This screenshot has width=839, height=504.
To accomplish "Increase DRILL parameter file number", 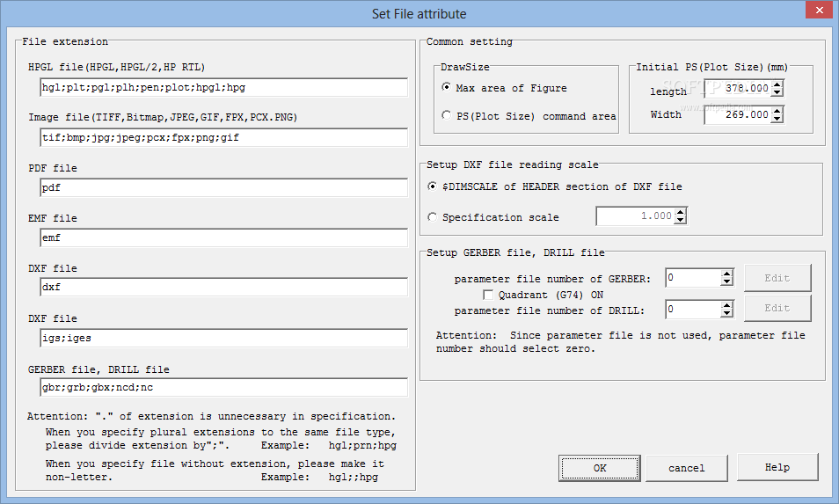I will [726, 305].
